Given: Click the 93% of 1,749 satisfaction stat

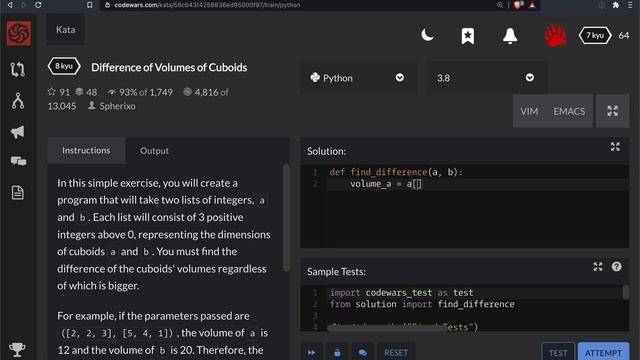Looking at the screenshot, I should (x=140, y=92).
